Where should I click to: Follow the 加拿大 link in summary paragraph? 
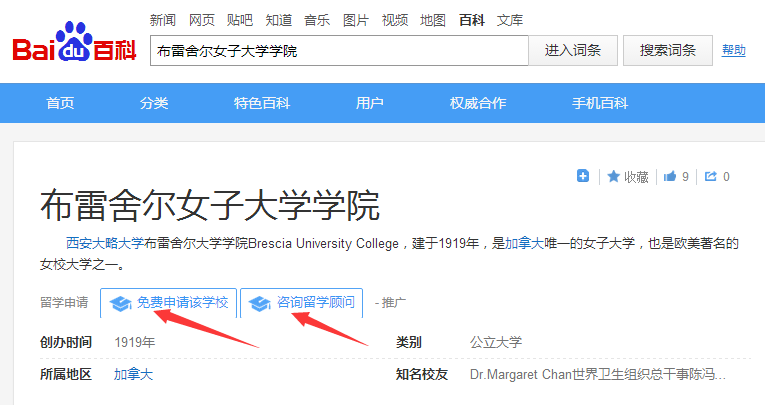524,243
